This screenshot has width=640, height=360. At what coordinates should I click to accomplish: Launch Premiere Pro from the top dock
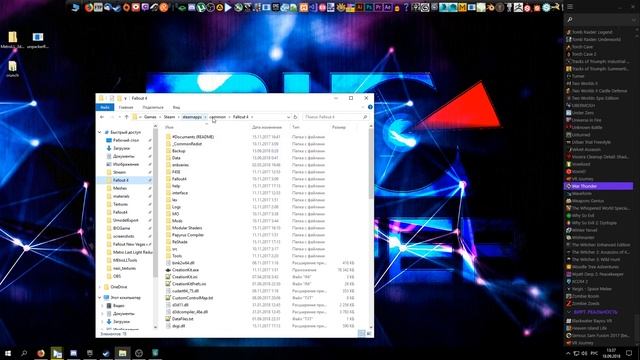click(x=378, y=7)
